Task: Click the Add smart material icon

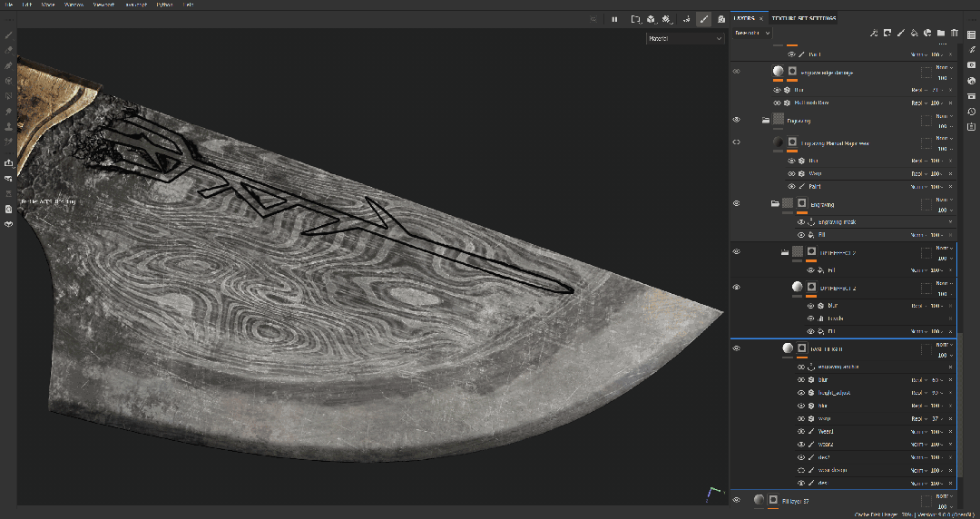Action: (x=927, y=33)
